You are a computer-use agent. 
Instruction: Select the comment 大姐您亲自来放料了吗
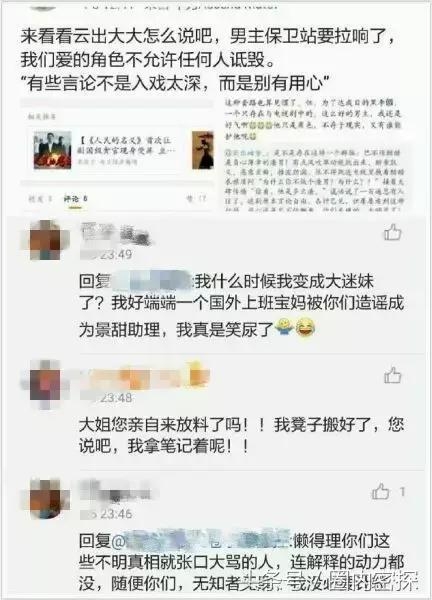(241, 435)
